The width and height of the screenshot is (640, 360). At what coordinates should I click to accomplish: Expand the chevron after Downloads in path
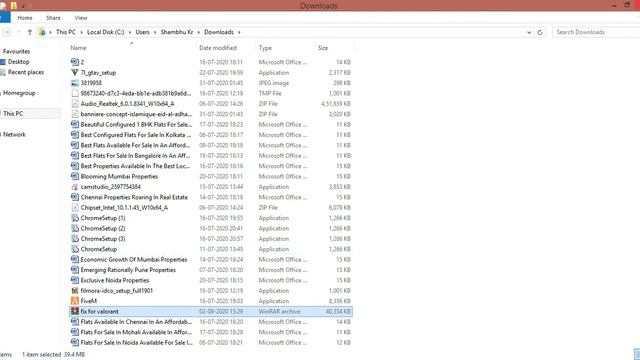coord(239,32)
